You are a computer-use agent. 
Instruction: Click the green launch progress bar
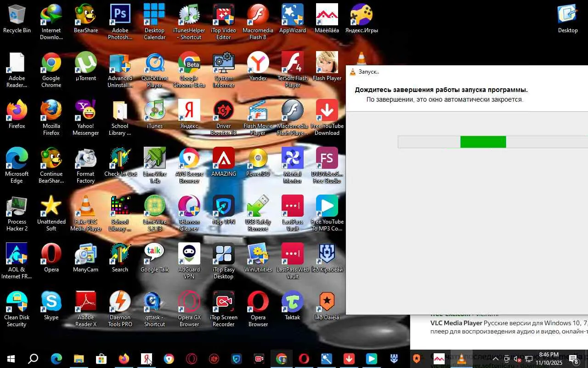(x=483, y=142)
